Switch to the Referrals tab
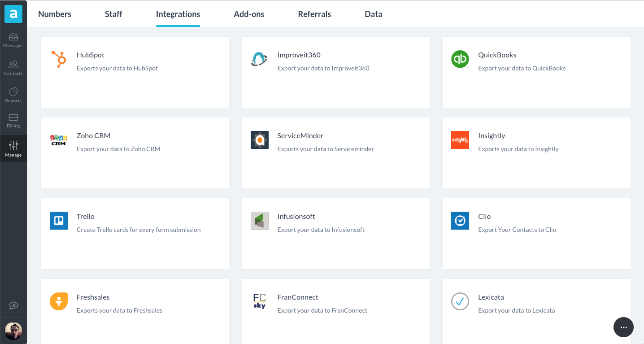Image resolution: width=644 pixels, height=344 pixels. click(x=314, y=14)
